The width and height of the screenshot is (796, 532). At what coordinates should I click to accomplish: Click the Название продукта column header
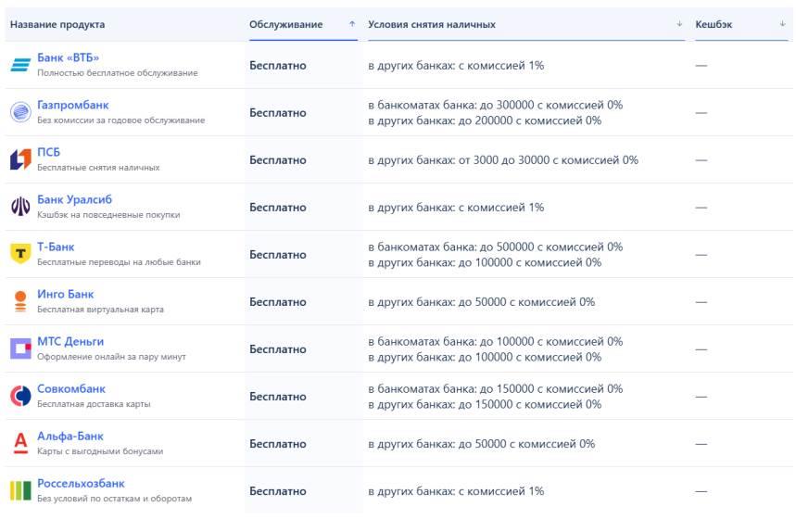[57, 24]
